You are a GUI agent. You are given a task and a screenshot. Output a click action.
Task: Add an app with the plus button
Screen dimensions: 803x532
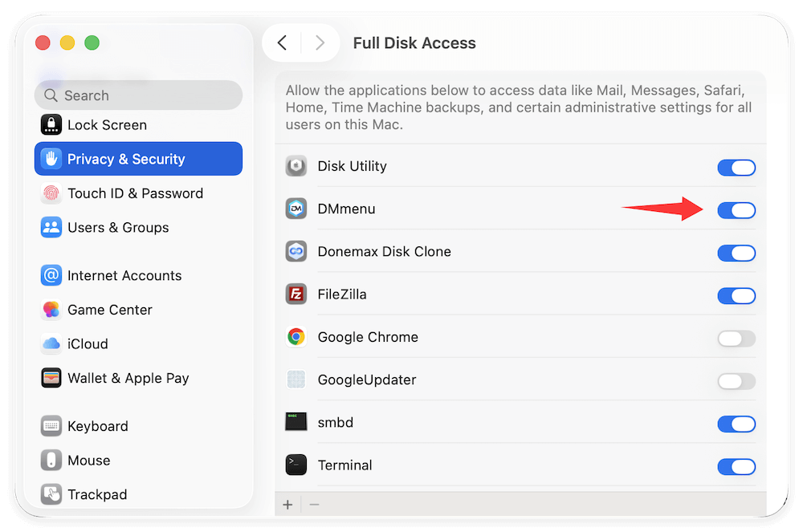[287, 504]
